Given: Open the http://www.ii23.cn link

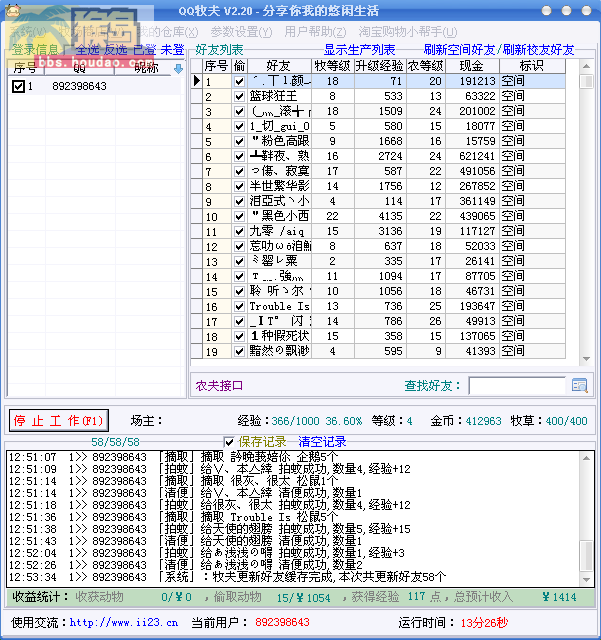Looking at the screenshot, I should [124, 623].
